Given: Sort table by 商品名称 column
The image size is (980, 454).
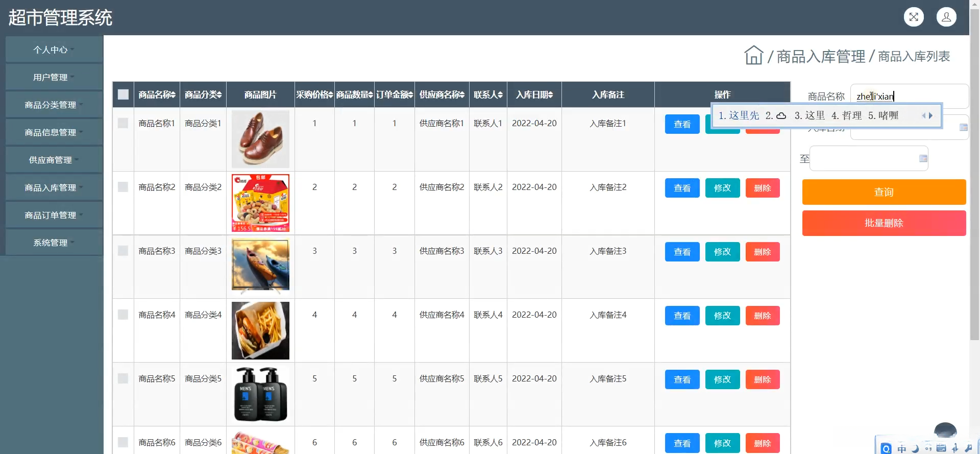Looking at the screenshot, I should tap(157, 94).
